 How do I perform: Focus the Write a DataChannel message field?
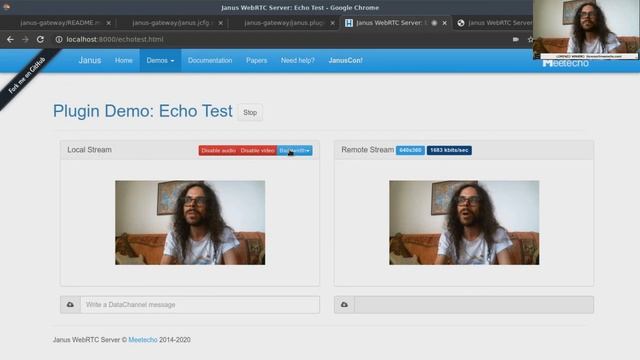(x=200, y=305)
